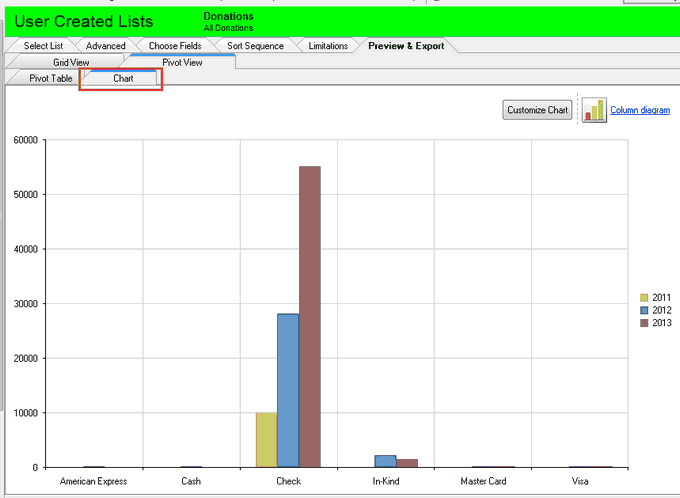Screen dimensions: 680x498
Task: Click the yellow 2011 Check bar
Action: [x=266, y=440]
